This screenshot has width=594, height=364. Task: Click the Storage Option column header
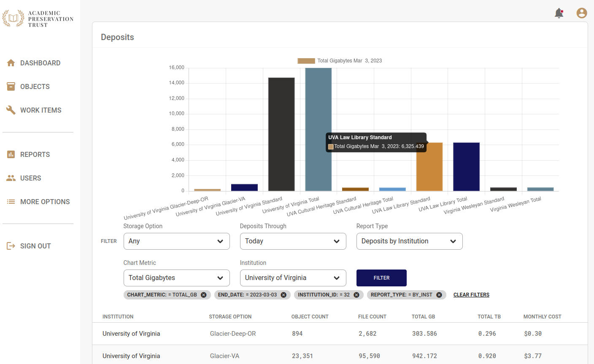click(x=230, y=317)
